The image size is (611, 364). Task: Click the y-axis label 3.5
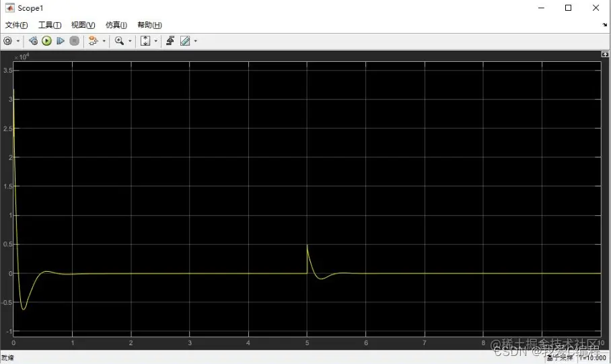click(x=8, y=70)
